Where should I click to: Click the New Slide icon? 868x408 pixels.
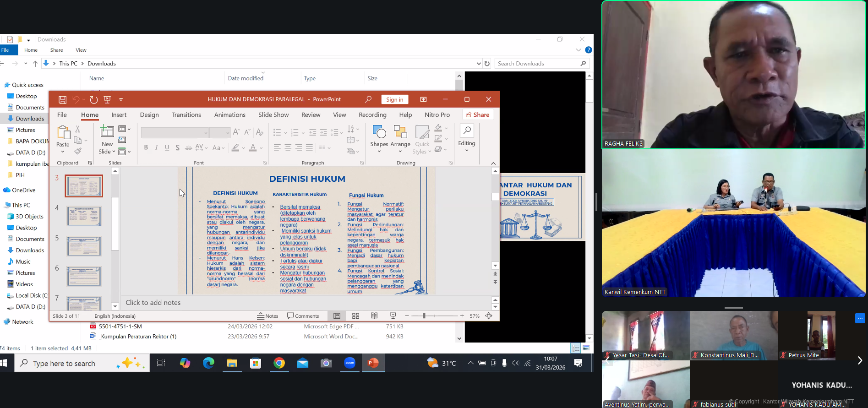pos(107,132)
